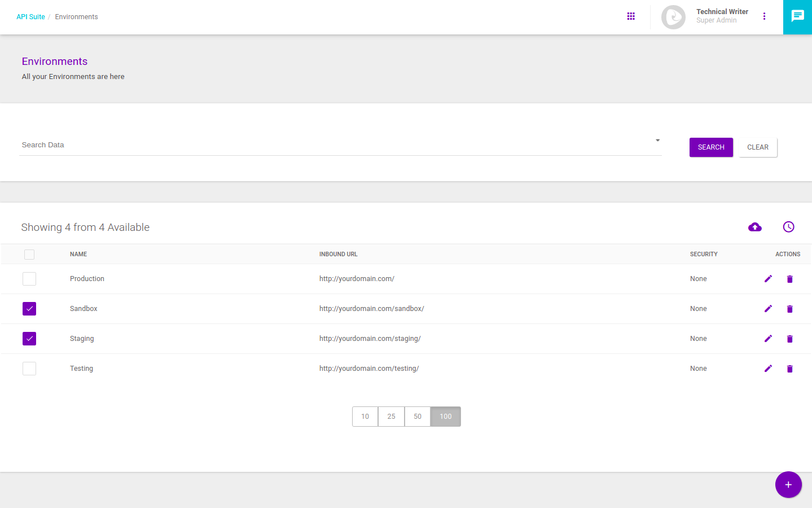Set page size to 25 in pagination control

tap(391, 416)
